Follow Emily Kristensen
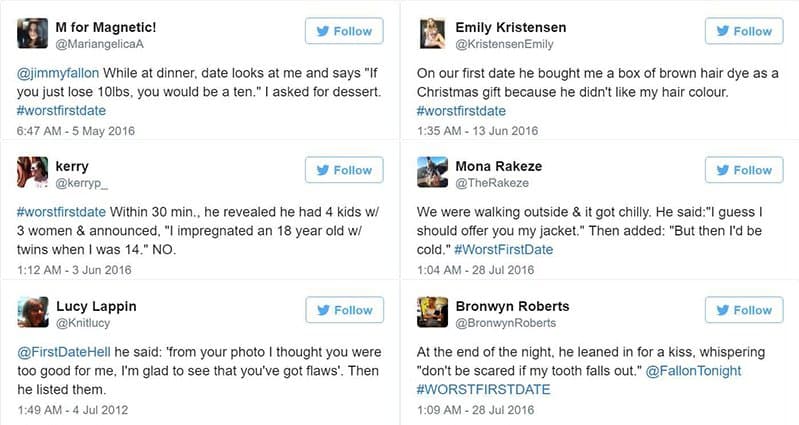Screen dimensions: 799x425 [x=743, y=31]
